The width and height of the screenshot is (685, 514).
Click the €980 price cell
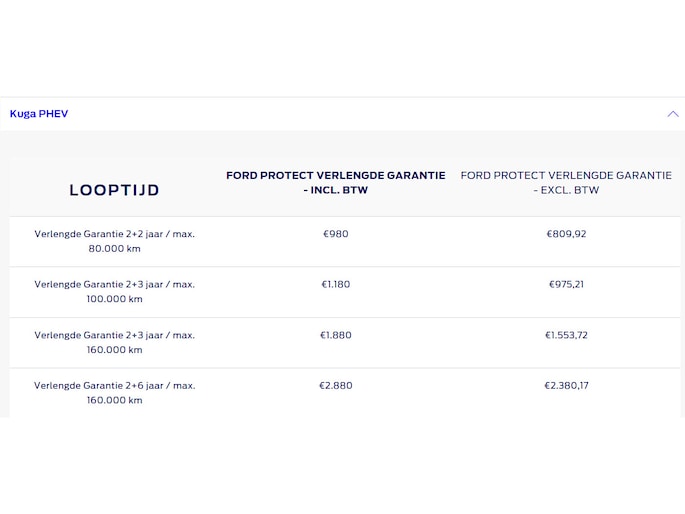[x=335, y=234]
